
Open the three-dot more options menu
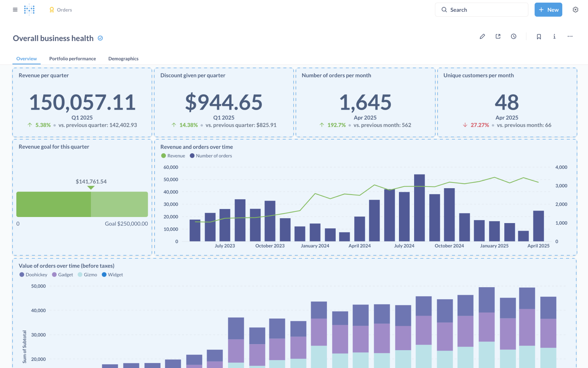coord(570,36)
